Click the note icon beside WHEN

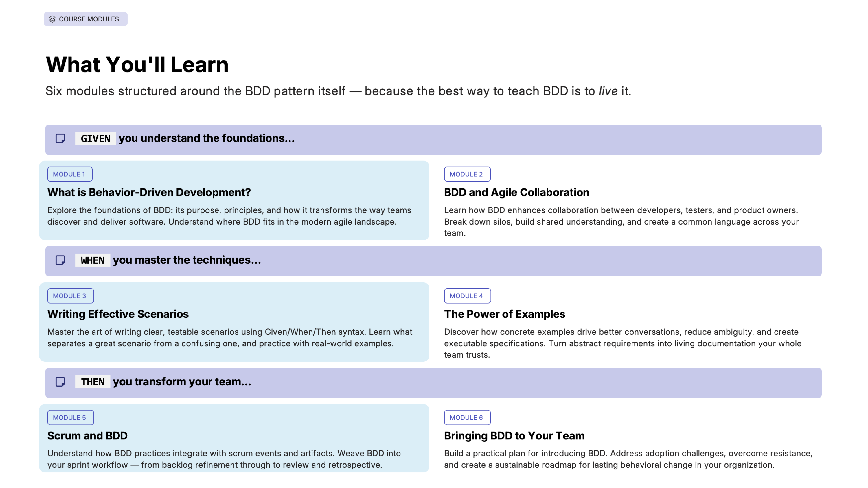[x=60, y=260]
